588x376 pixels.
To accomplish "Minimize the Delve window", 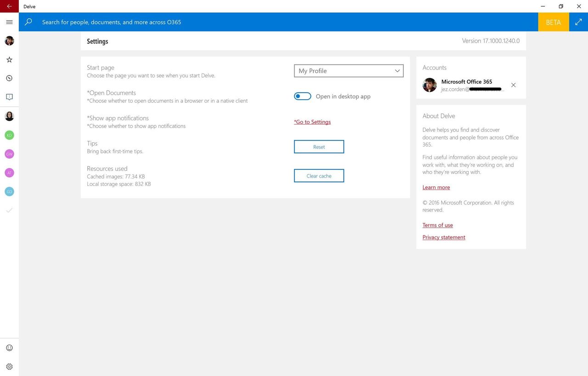I will [543, 6].
